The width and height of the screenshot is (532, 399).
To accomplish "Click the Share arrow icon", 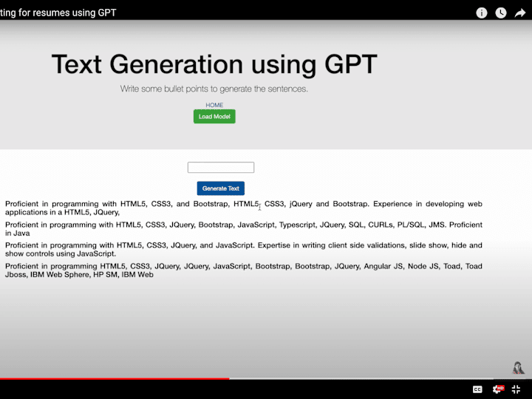I will click(519, 13).
